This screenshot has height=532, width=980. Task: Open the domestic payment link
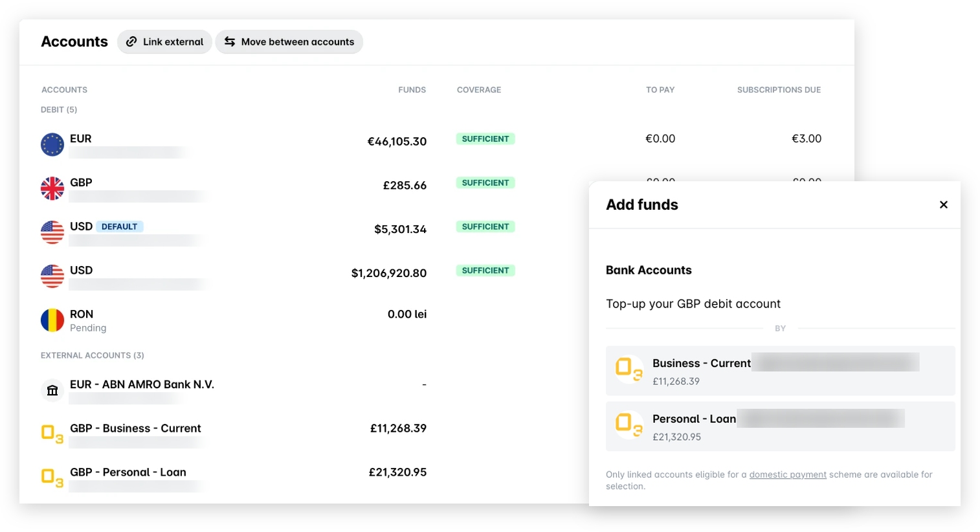point(788,474)
